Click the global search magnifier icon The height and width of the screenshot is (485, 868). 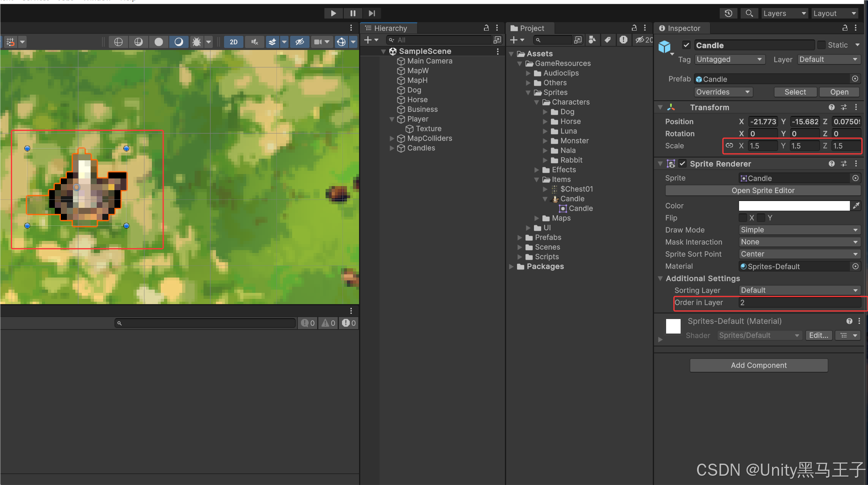point(749,13)
